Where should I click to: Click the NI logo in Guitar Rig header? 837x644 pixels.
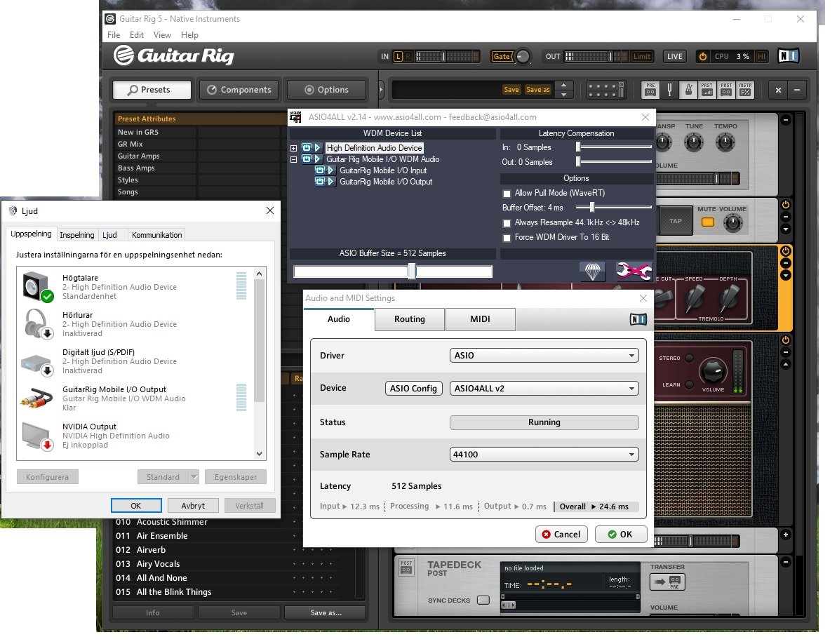point(788,56)
